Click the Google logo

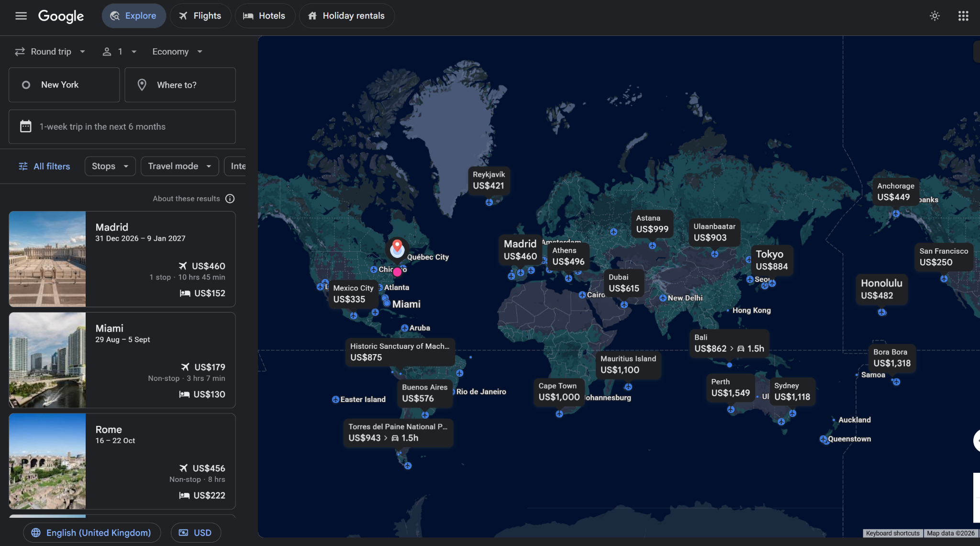point(61,16)
